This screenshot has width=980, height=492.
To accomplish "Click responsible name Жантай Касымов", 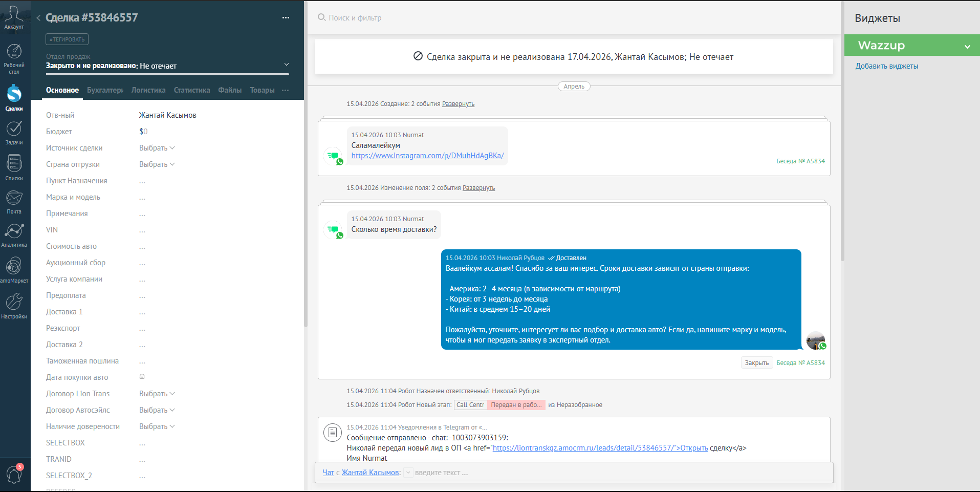I will point(168,115).
